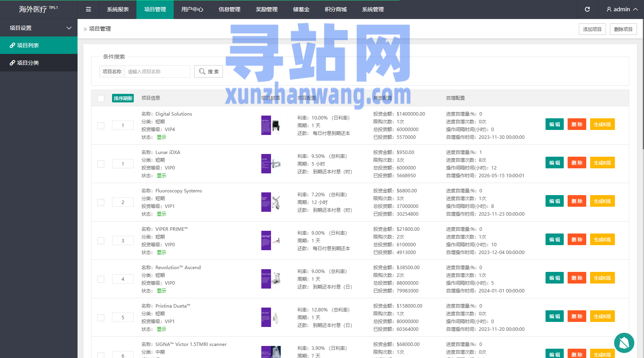
Task: Open the Pristina Dueta cover thumbnail
Action: [271, 317]
